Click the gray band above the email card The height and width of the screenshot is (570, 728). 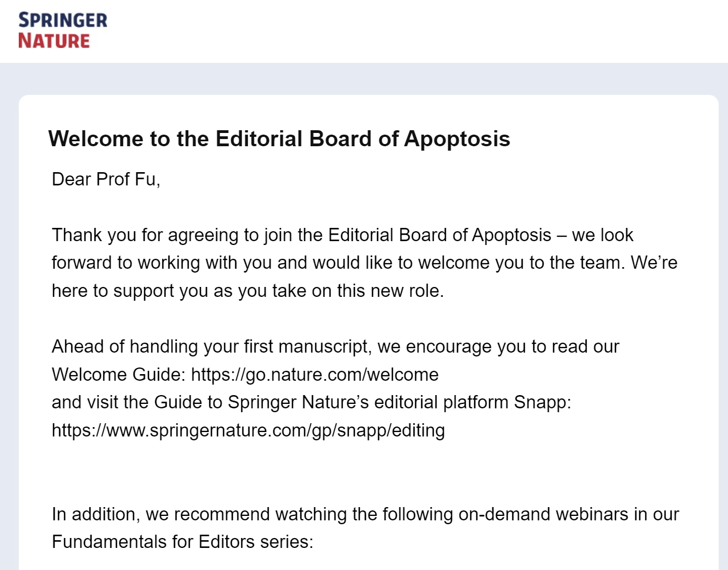point(364,79)
